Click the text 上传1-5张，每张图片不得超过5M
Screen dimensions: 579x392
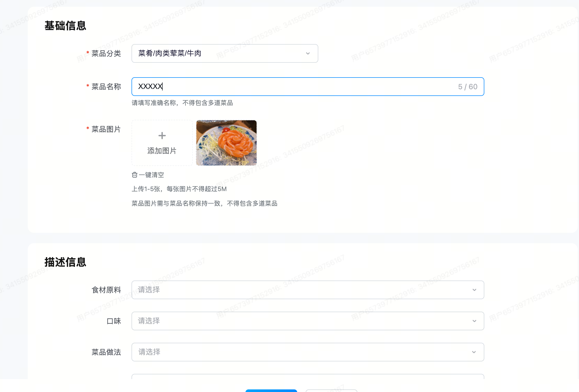click(x=179, y=189)
